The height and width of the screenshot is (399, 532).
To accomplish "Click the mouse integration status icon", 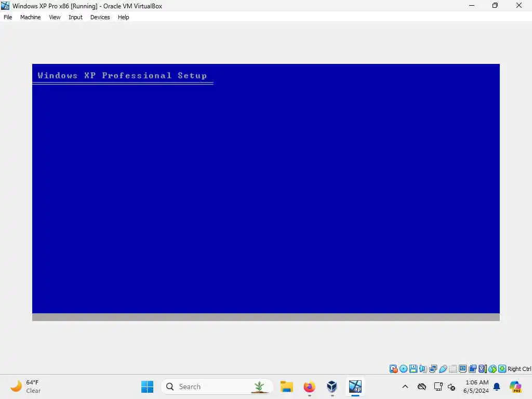I will point(493,369).
